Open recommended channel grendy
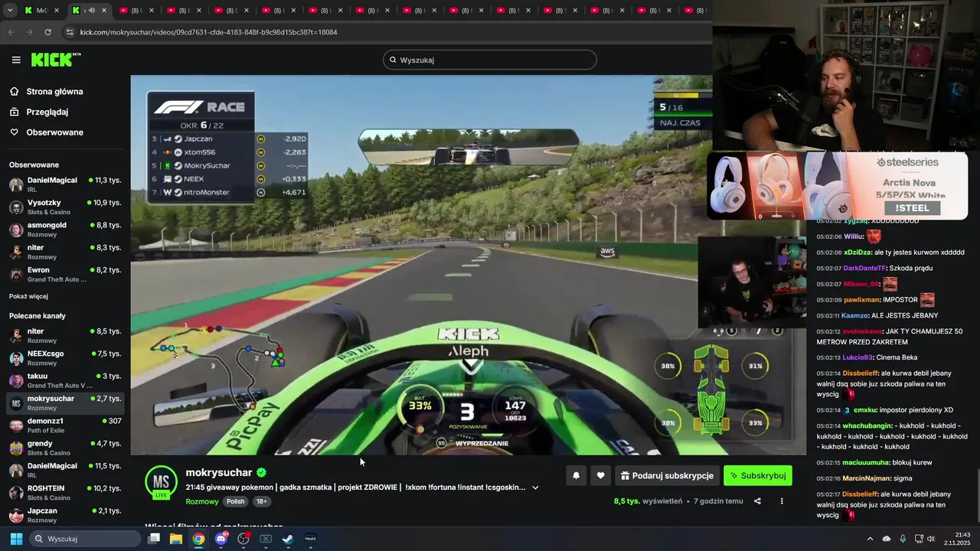 (65, 448)
